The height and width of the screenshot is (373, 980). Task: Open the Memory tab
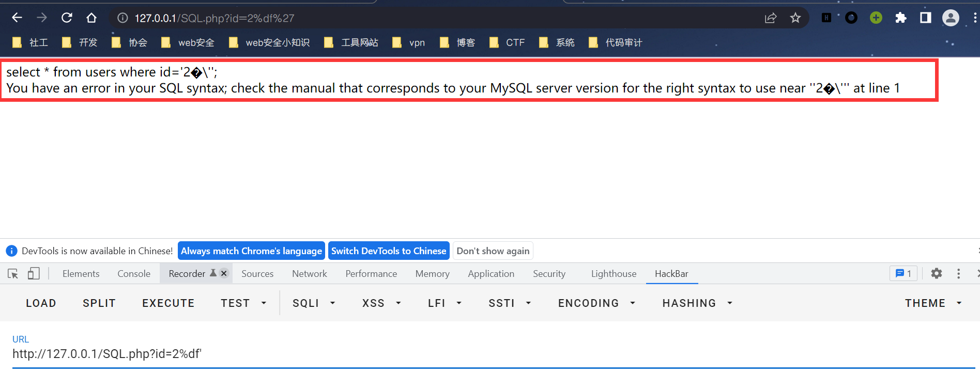432,274
